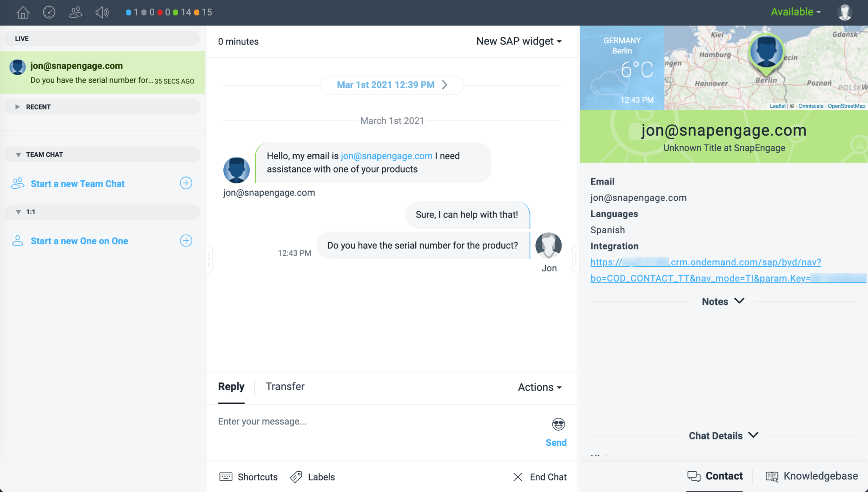Select the Transfer tab in message area
868x492 pixels.
(x=285, y=386)
